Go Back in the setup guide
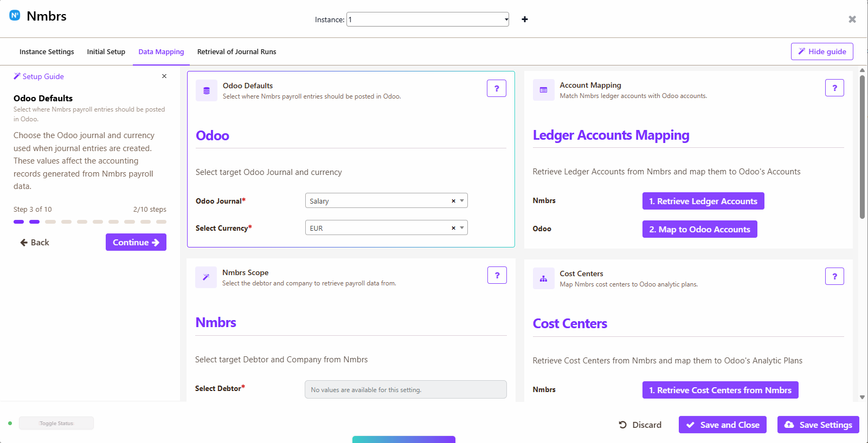This screenshot has width=868, height=443. 35,243
